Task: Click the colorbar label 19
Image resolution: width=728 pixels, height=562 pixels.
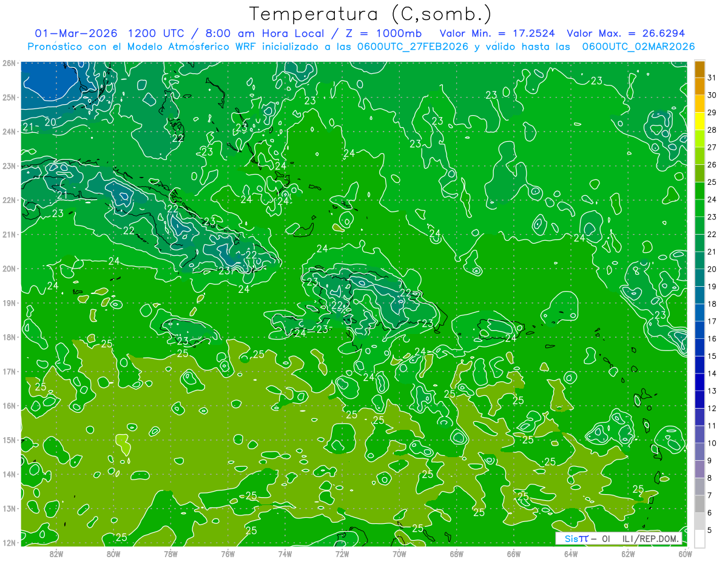Action: tap(711, 287)
